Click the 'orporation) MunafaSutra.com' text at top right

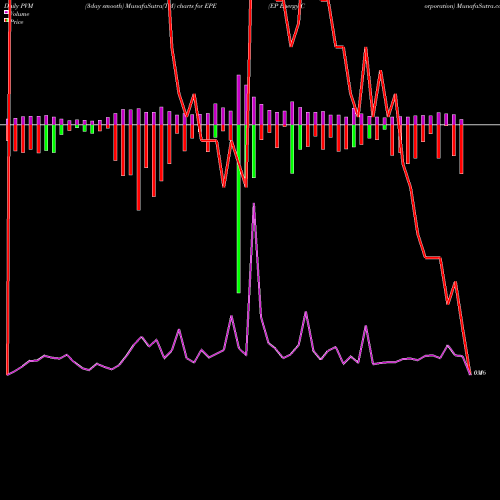coord(462,6)
